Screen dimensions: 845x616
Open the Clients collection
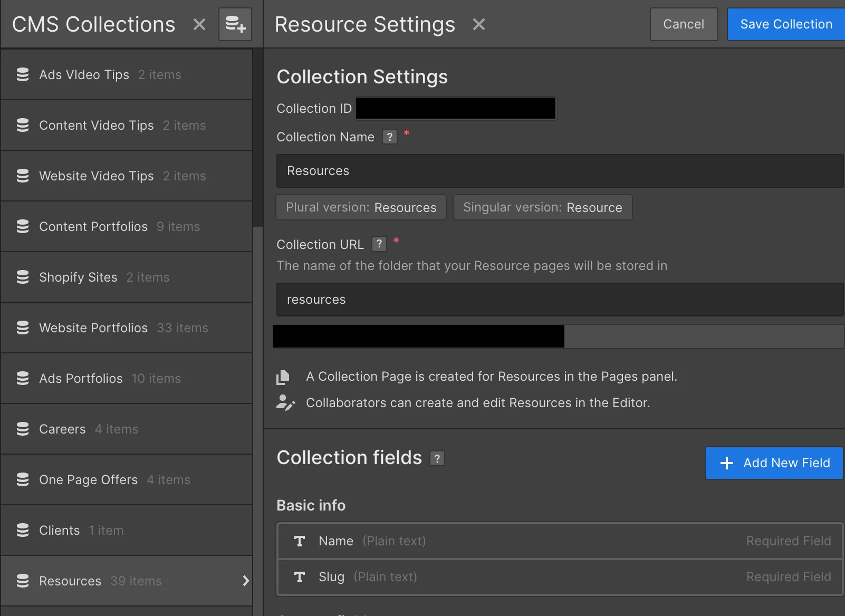[x=127, y=531]
